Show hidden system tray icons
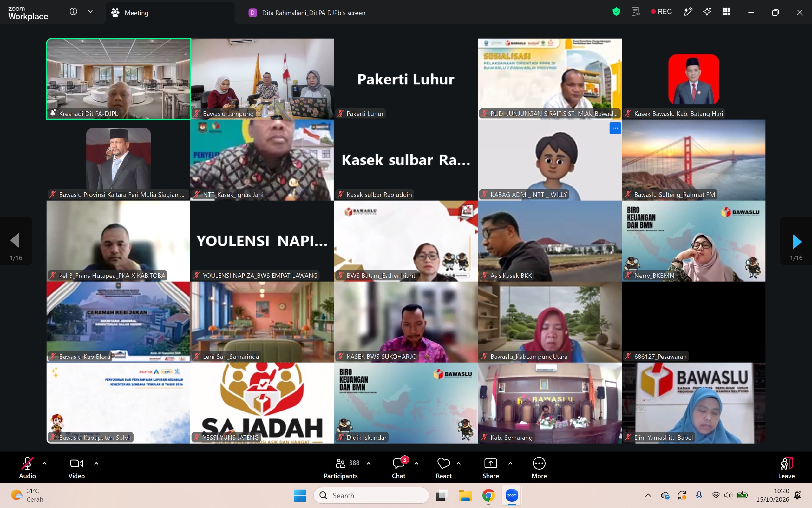Image resolution: width=812 pixels, height=508 pixels. [648, 495]
